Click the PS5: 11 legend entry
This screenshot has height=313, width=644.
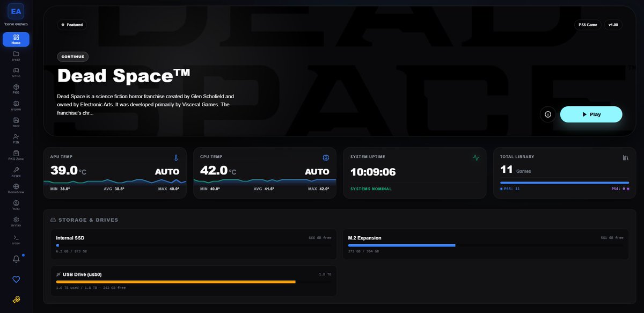[510, 189]
